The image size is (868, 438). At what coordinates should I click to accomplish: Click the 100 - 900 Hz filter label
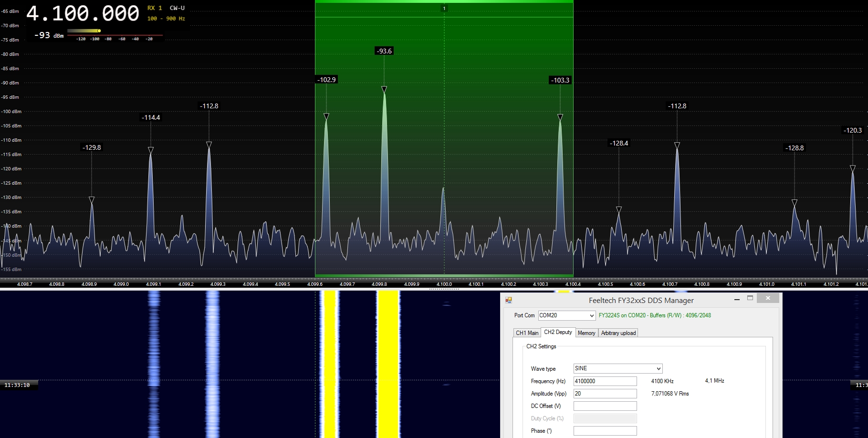(x=166, y=19)
